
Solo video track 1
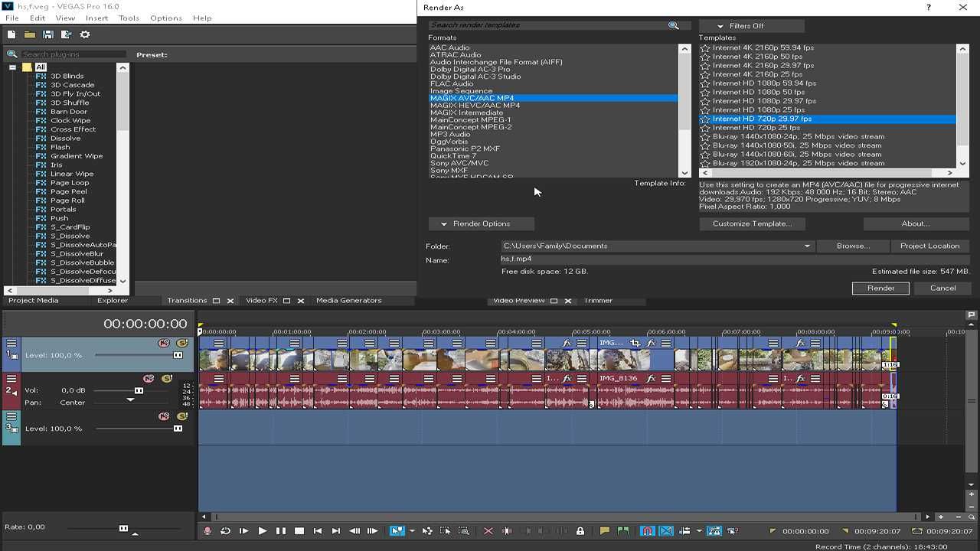coord(181,343)
